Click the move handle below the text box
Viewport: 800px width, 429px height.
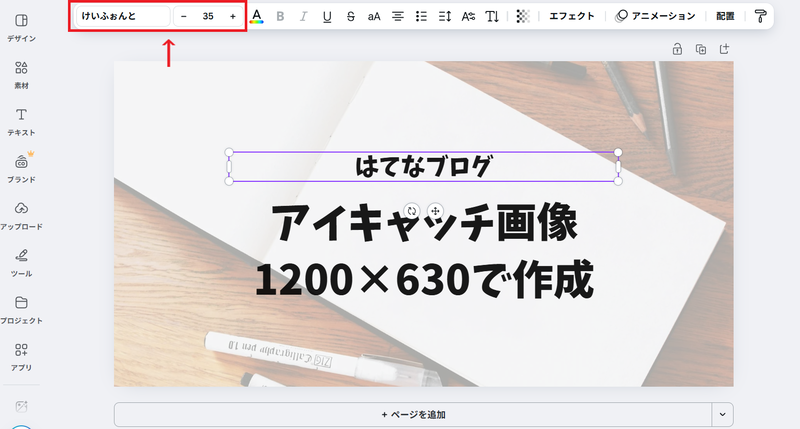click(x=435, y=211)
